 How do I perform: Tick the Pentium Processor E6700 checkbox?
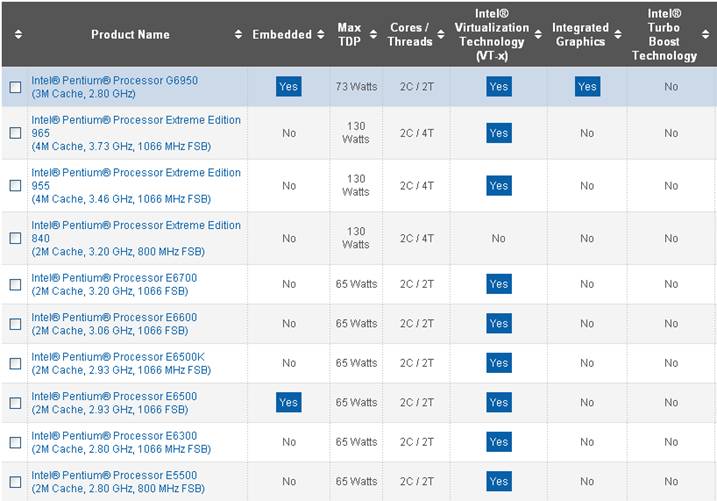click(x=15, y=284)
